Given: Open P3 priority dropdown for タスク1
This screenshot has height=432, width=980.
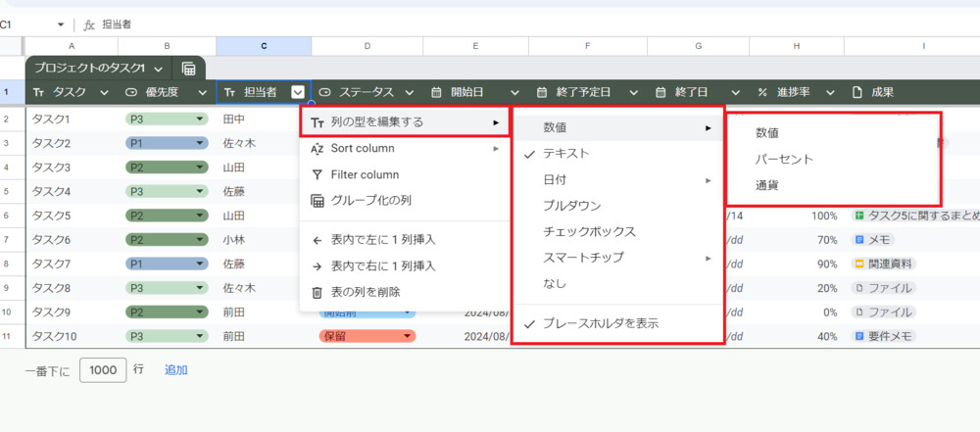Looking at the screenshot, I should pos(201,119).
